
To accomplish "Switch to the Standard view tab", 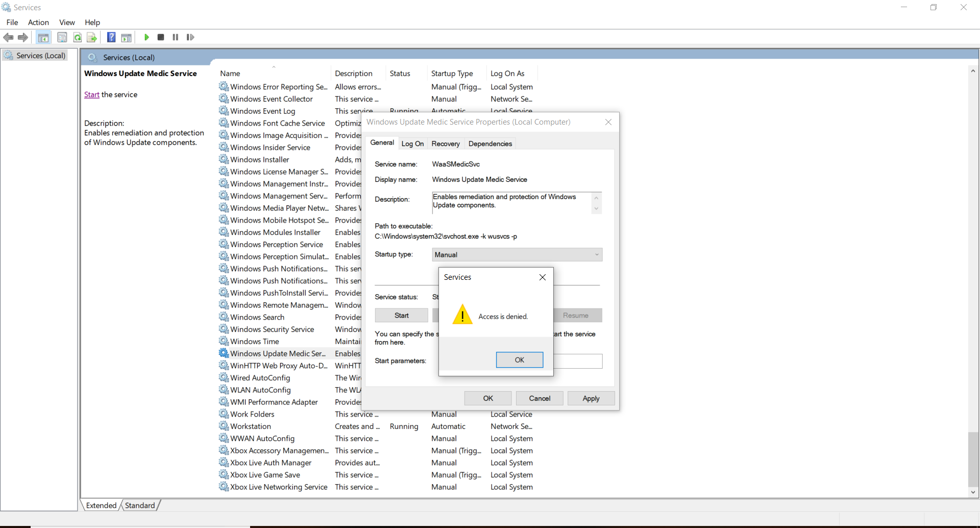I will [140, 506].
